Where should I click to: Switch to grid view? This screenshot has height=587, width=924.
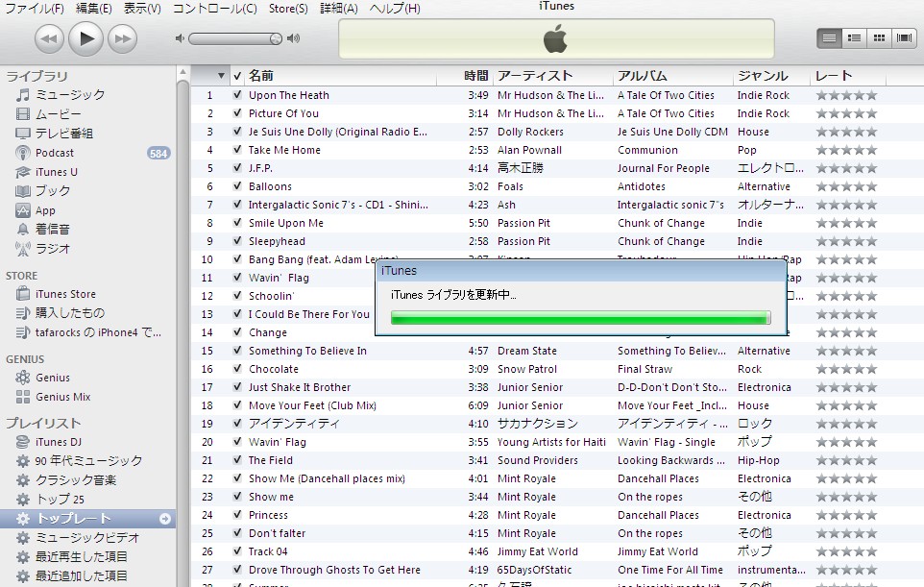[x=879, y=38]
